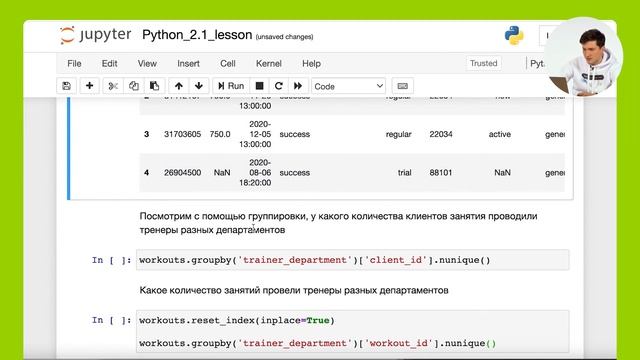Click the date 2020-08-06 18:20:00 cell
The height and width of the screenshot is (360, 640).
(x=255, y=173)
